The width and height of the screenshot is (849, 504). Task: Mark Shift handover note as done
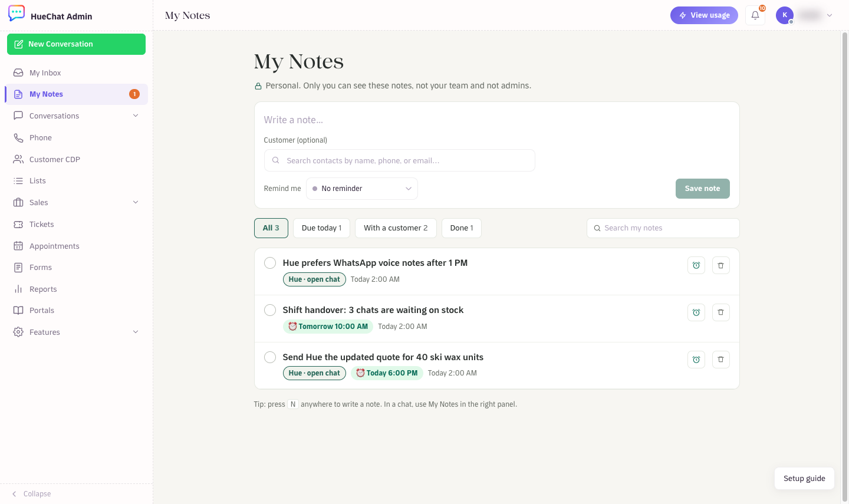[270, 310]
